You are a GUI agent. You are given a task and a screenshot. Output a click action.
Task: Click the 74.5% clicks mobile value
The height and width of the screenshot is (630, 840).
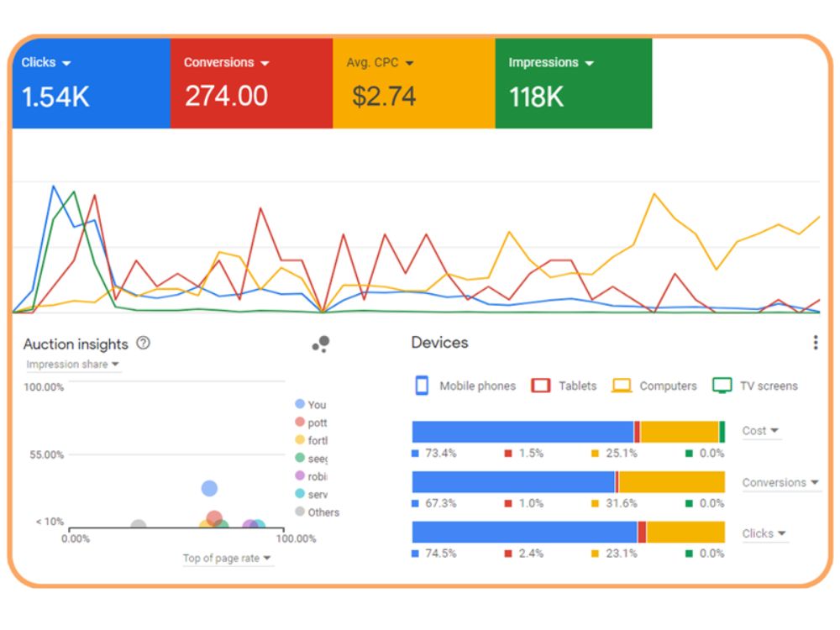(x=441, y=554)
